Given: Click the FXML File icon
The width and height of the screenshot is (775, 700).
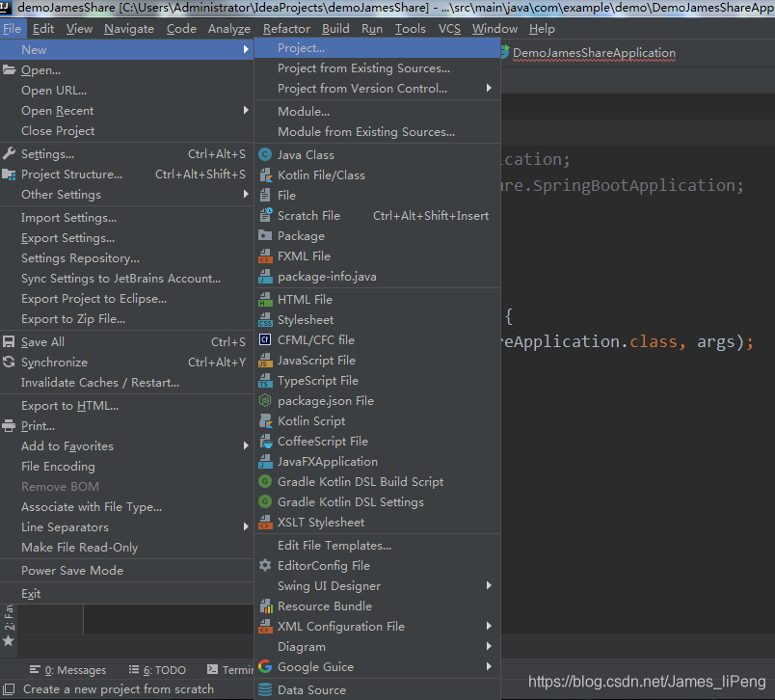Looking at the screenshot, I should click(x=265, y=256).
